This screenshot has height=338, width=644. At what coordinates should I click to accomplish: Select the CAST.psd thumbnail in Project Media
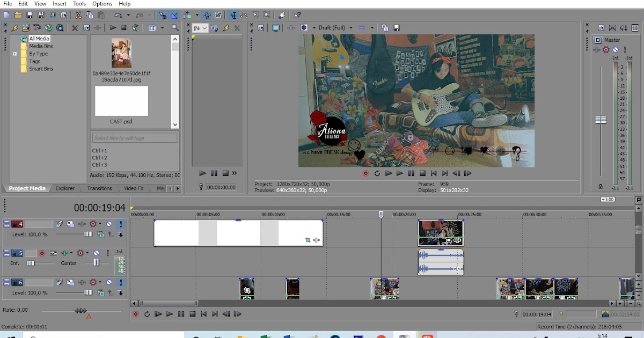tap(121, 102)
